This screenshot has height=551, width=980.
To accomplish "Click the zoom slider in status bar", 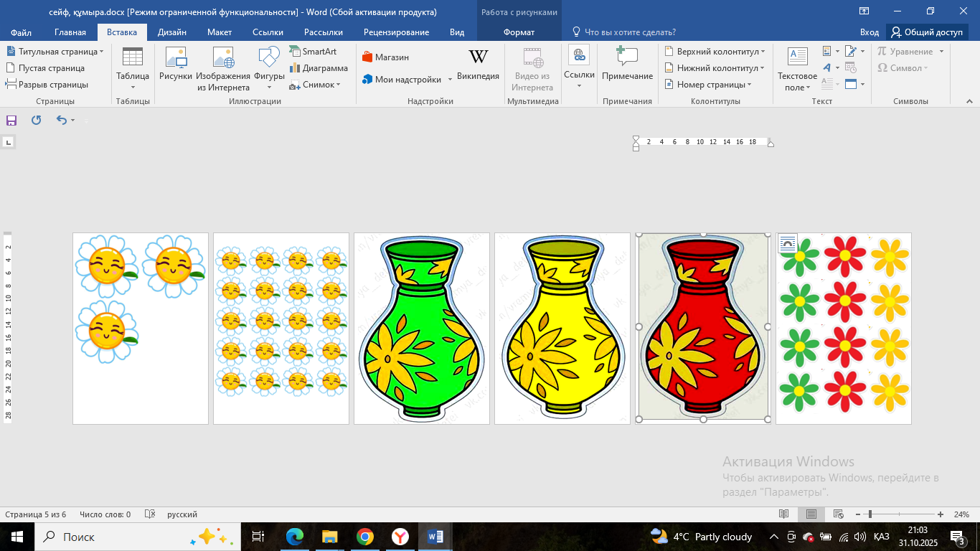I will [x=870, y=514].
